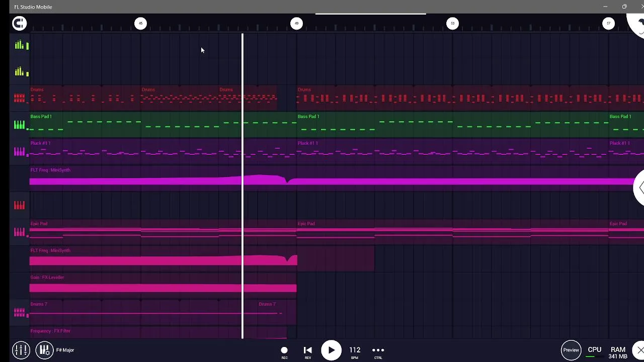The width and height of the screenshot is (644, 362).
Task: Click the RAM 341 MB indicator
Action: (618, 353)
